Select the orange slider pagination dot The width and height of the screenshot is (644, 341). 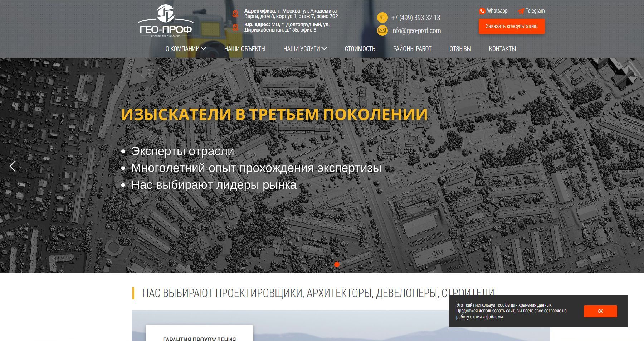pos(337,265)
